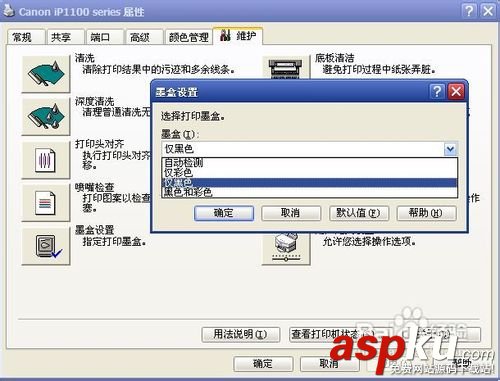Image resolution: width=500 pixels, height=381 pixels.
Task: Click the Ink Cartridge Settings (墨盒设置) icon
Action: pyautogui.click(x=46, y=246)
